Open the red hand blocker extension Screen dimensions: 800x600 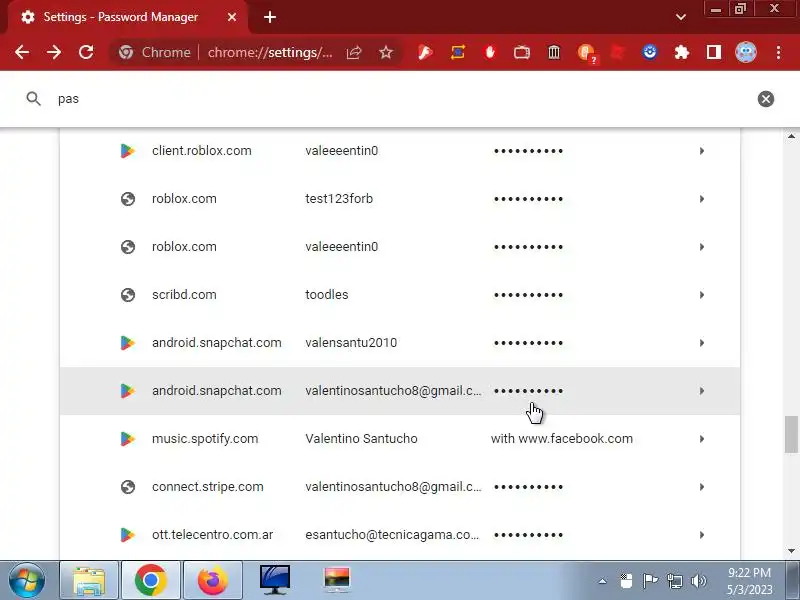click(x=490, y=52)
